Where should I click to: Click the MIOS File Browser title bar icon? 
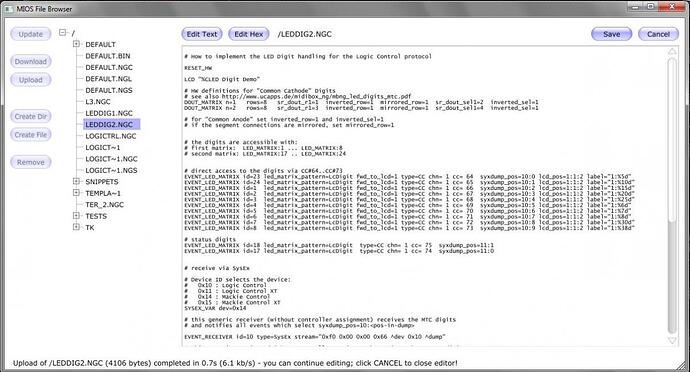pos(8,9)
